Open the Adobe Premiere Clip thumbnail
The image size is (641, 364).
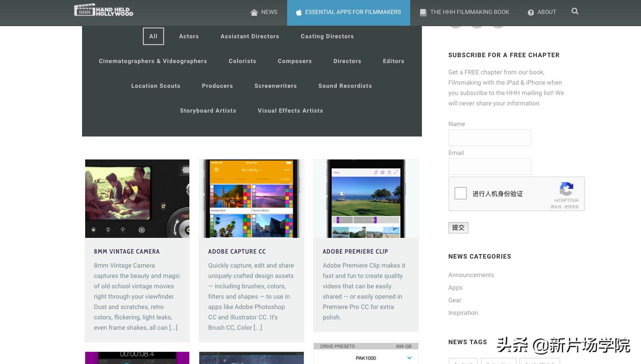(366, 198)
